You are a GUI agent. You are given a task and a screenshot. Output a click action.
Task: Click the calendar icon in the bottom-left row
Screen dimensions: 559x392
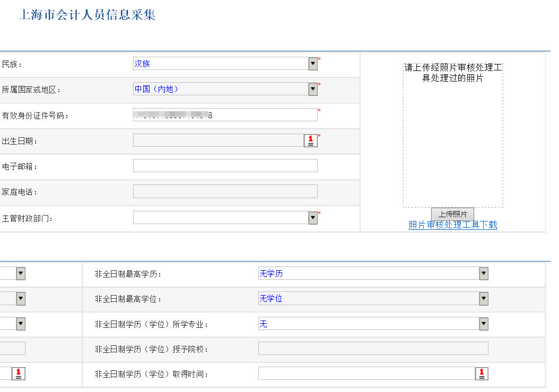click(18, 373)
